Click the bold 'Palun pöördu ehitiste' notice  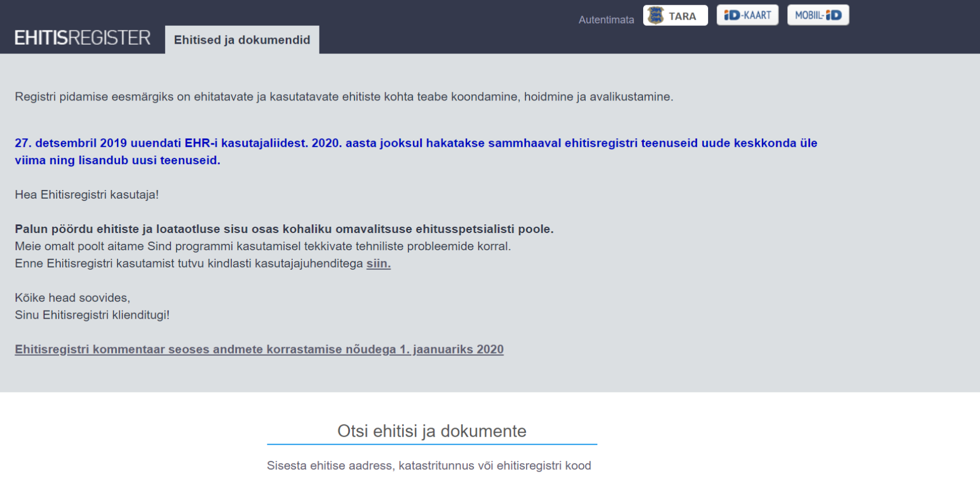[284, 229]
